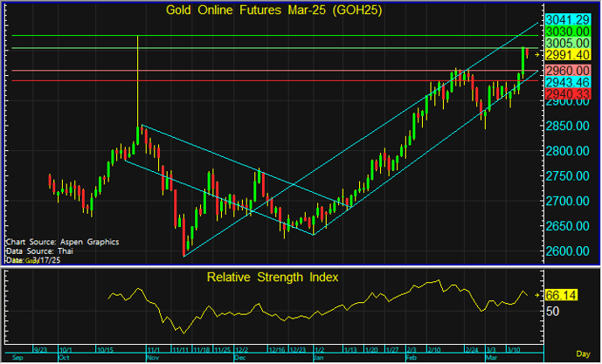602x364 pixels.
Task: Click the Relative Strength Index title
Action: click(x=273, y=278)
